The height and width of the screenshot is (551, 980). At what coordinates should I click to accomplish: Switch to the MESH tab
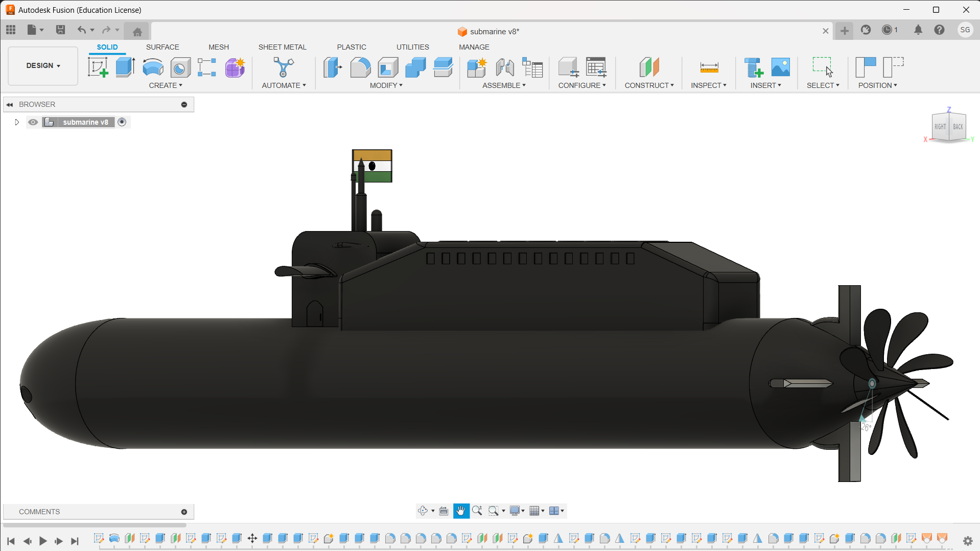click(x=219, y=47)
